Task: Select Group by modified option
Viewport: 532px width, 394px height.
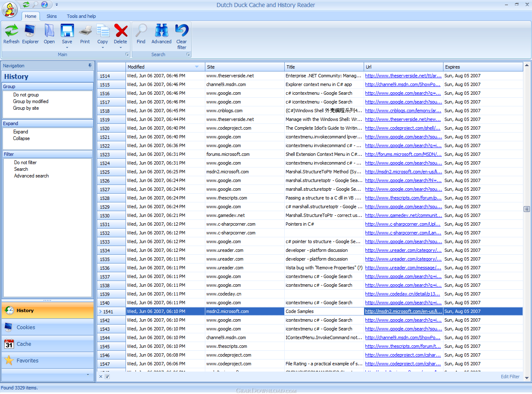Action: click(31, 101)
